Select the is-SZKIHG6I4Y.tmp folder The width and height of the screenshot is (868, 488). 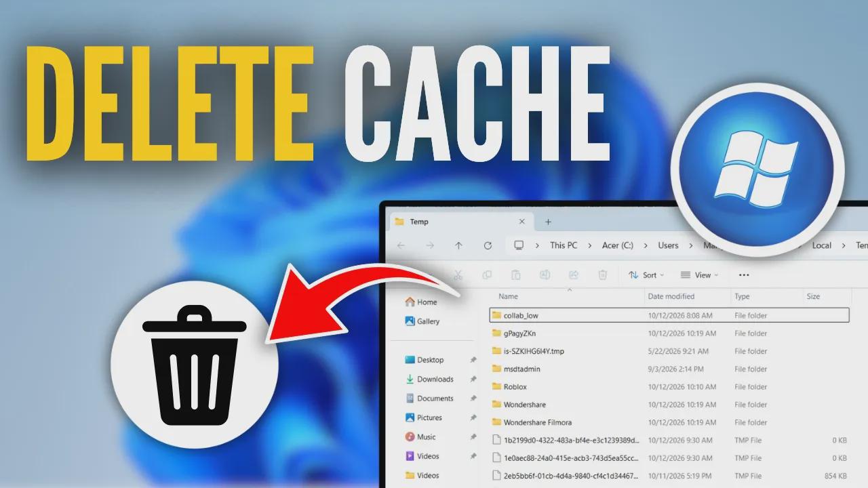pos(534,351)
